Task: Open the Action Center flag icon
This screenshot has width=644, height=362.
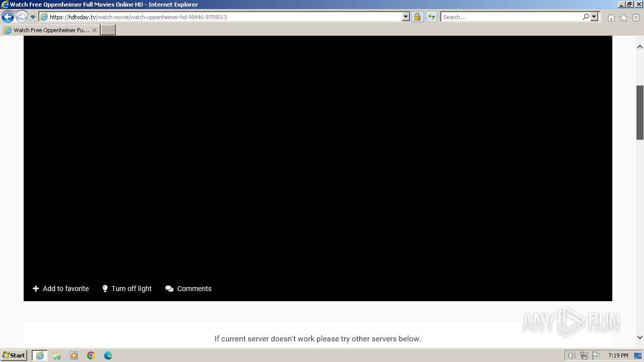Action: click(x=596, y=355)
